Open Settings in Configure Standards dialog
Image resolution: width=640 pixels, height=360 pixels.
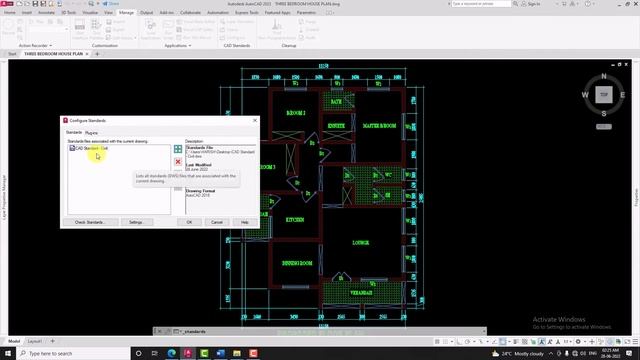136,222
